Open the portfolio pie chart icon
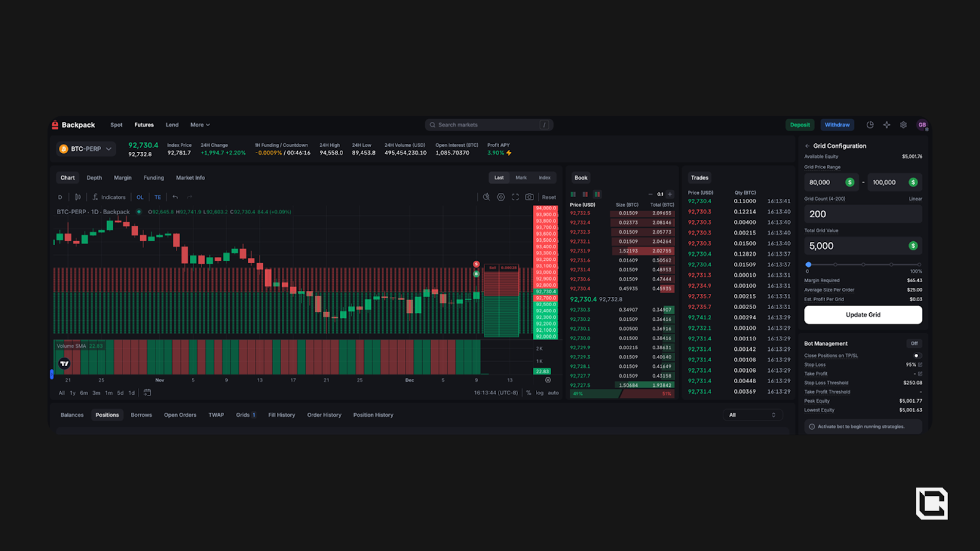This screenshot has width=980, height=551. point(870,125)
